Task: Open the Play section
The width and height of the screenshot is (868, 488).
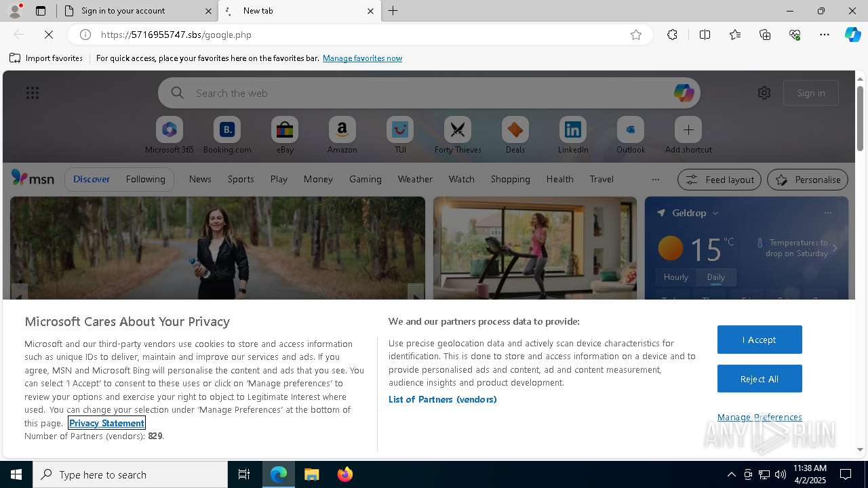Action: click(279, 179)
